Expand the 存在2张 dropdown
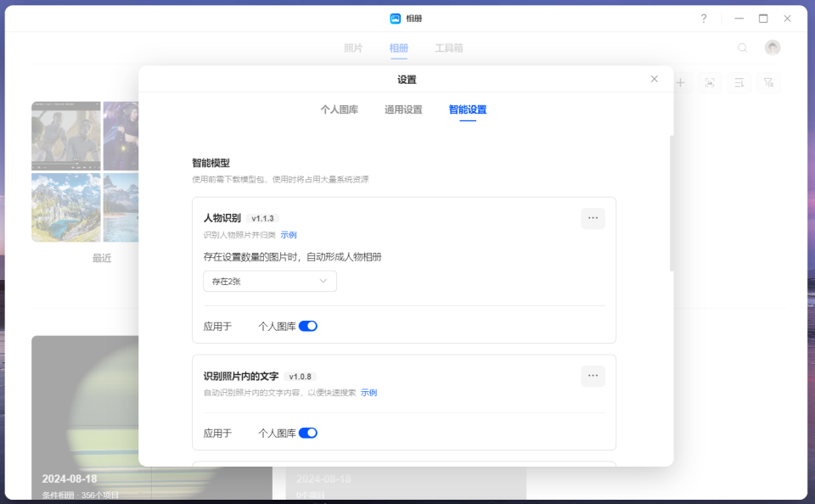Image resolution: width=815 pixels, height=504 pixels. tap(270, 281)
